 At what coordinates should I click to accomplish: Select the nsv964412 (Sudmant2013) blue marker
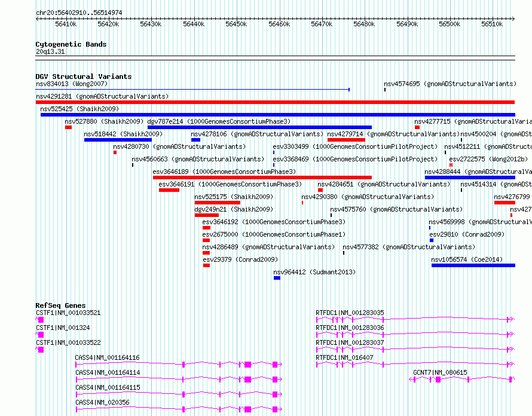click(x=277, y=278)
